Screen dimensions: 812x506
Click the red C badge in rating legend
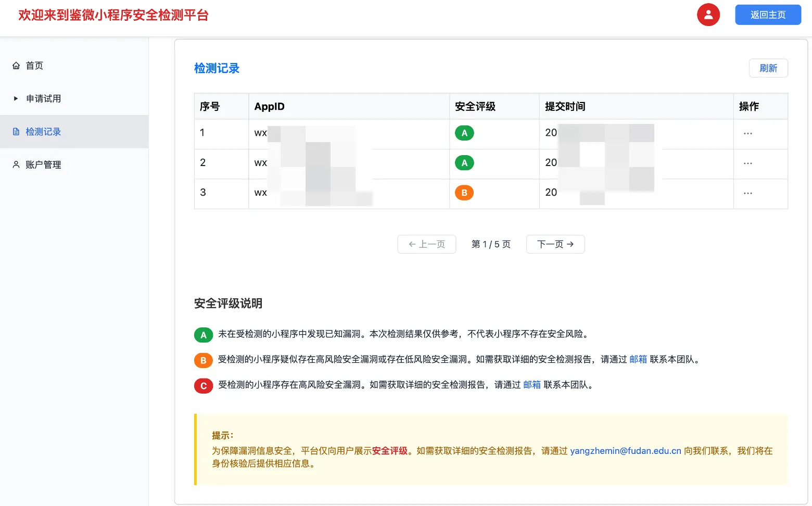pos(204,386)
